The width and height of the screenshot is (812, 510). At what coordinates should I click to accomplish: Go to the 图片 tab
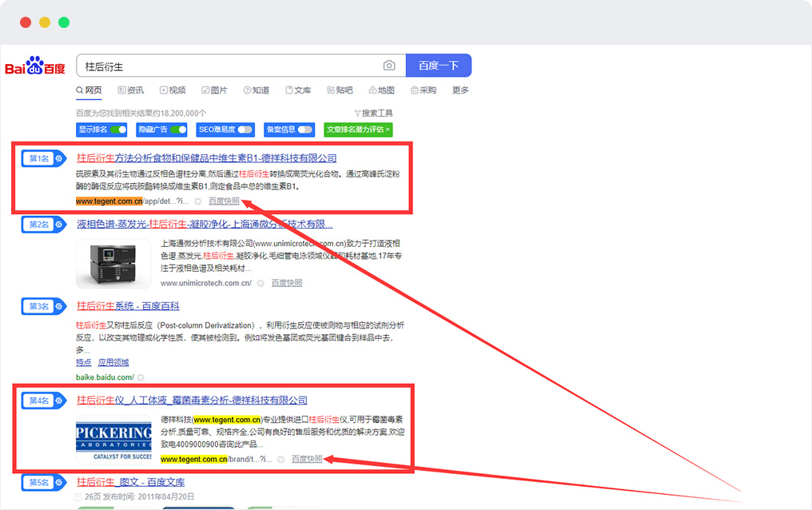(x=214, y=90)
